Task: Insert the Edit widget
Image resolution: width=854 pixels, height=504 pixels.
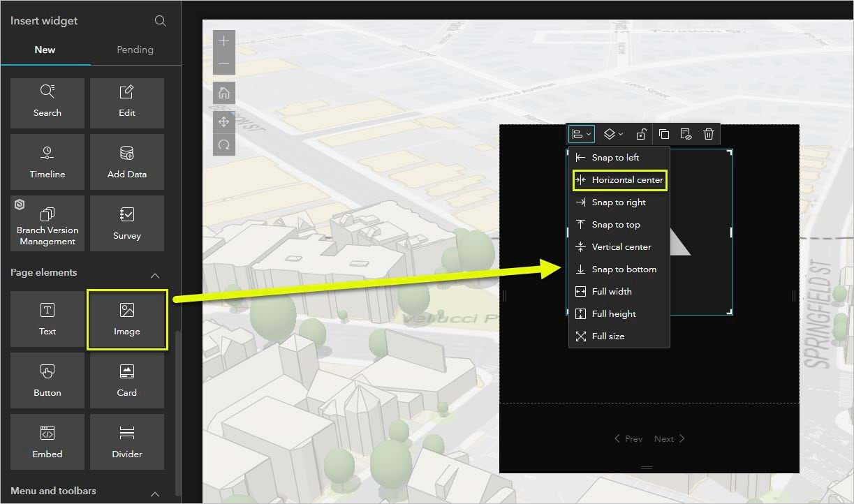Action: [x=126, y=103]
